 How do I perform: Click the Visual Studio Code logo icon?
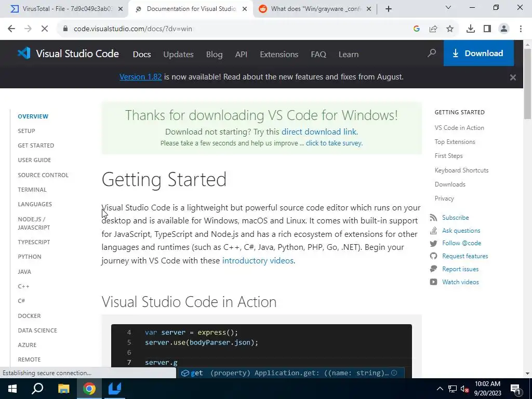24,54
